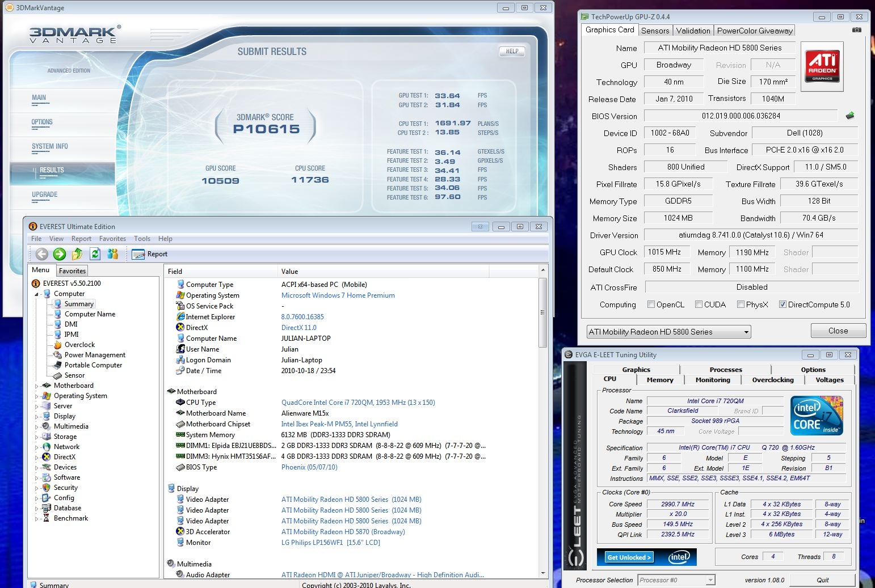The width and height of the screenshot is (875, 588).
Task: Click the EVEREST Refresh toolbar icon
Action: point(95,254)
